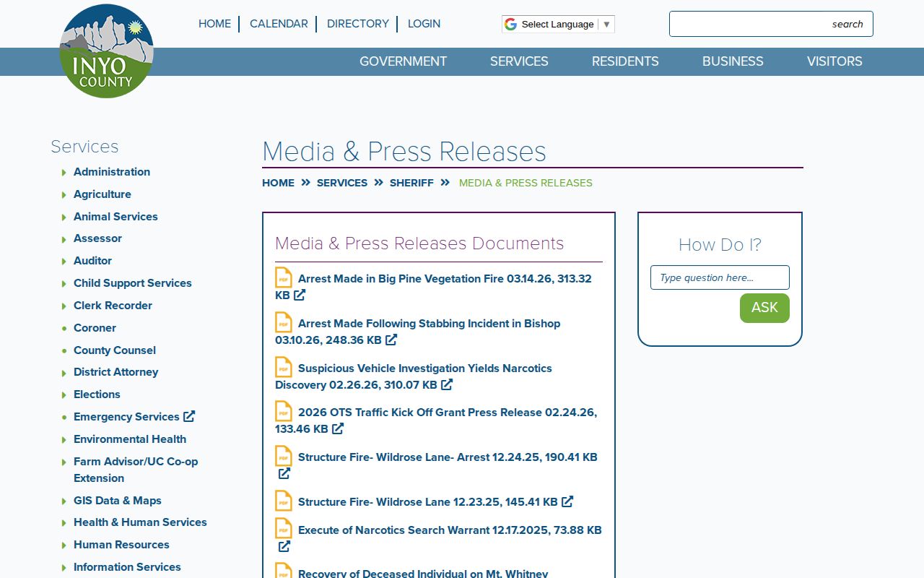Image resolution: width=924 pixels, height=578 pixels.
Task: Click the Login link
Action: pos(424,24)
